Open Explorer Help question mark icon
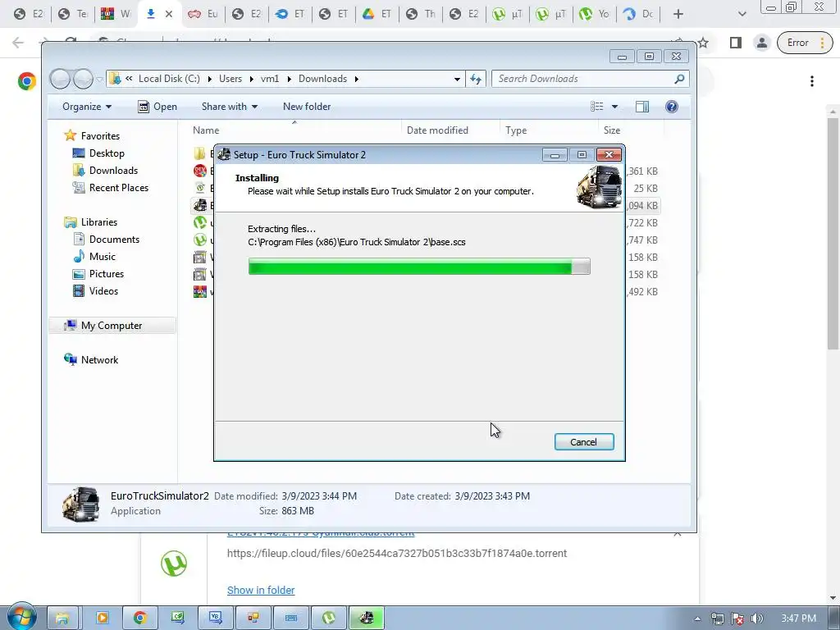The image size is (840, 630). coord(671,107)
